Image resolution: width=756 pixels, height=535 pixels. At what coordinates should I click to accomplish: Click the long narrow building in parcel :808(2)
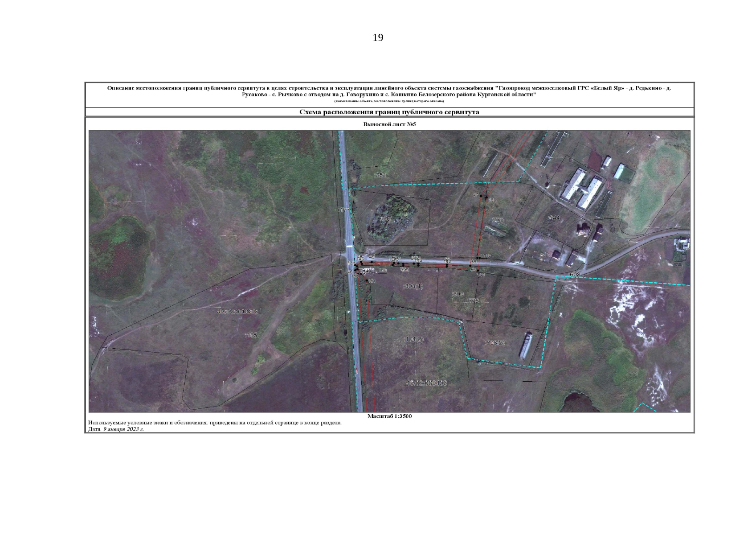526,346
